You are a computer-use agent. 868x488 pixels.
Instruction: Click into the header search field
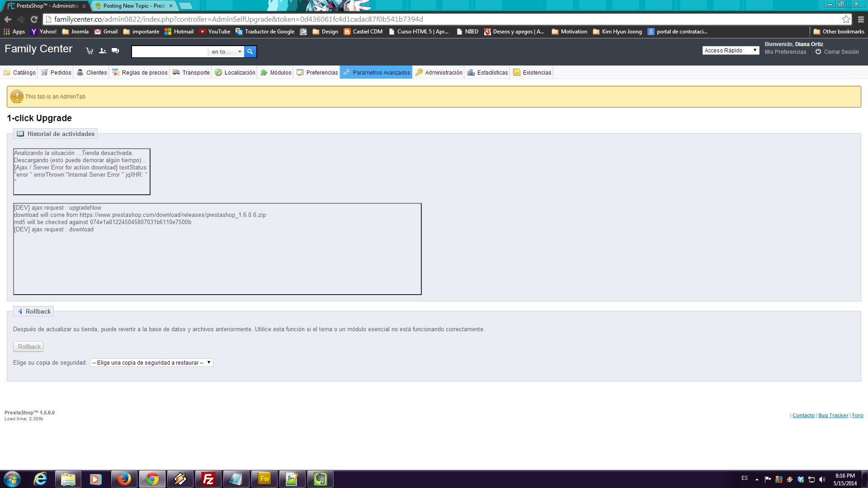[170, 52]
